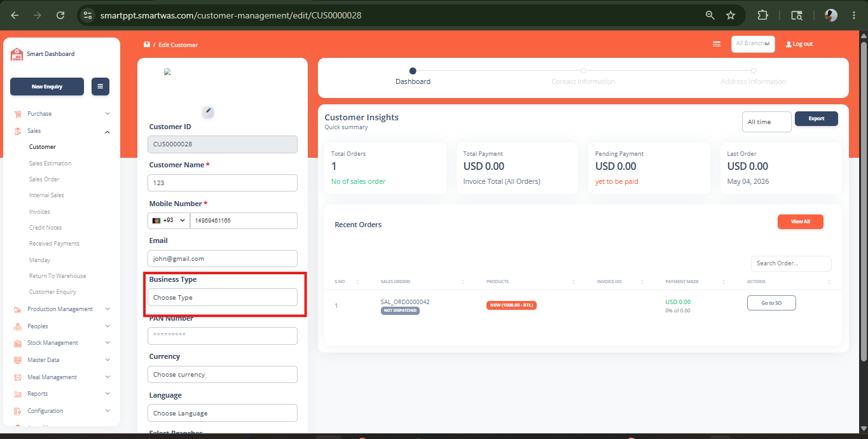Click the Customer Name input field
Image resolution: width=868 pixels, height=439 pixels.
(223, 183)
